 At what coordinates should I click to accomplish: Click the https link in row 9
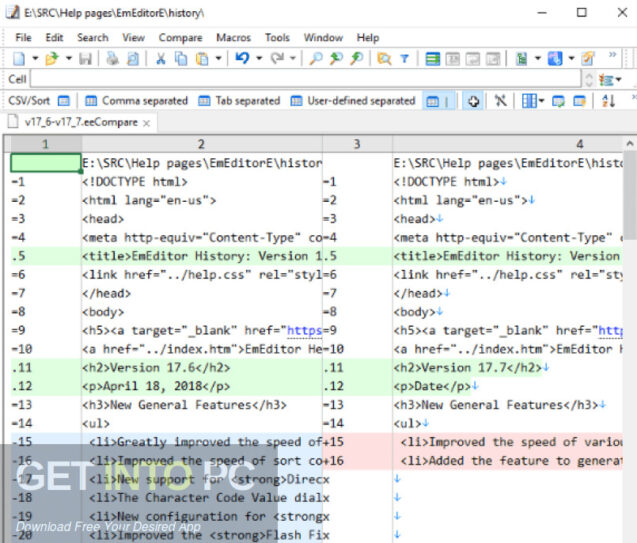tap(304, 330)
